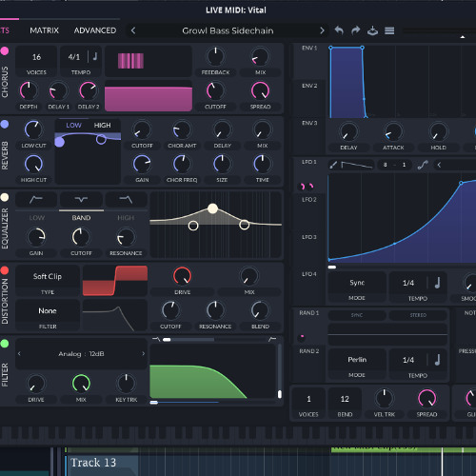The height and width of the screenshot is (476, 476).
Task: Open the Analog : 12dB filter model selector
Action: (81, 353)
